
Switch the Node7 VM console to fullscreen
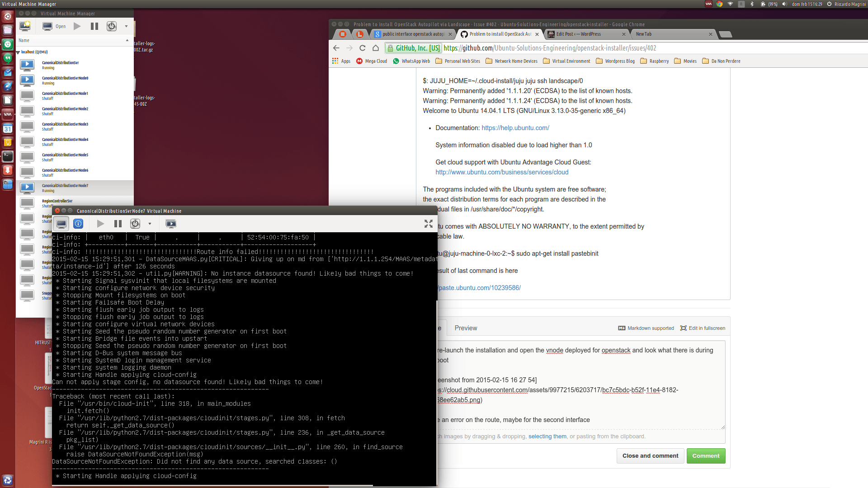429,224
